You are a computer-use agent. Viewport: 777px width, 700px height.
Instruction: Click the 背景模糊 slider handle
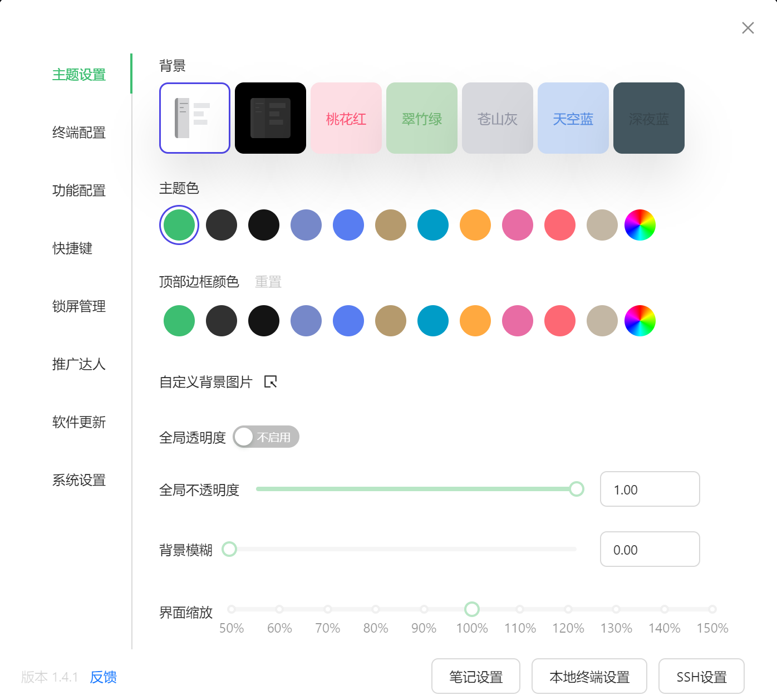229,549
